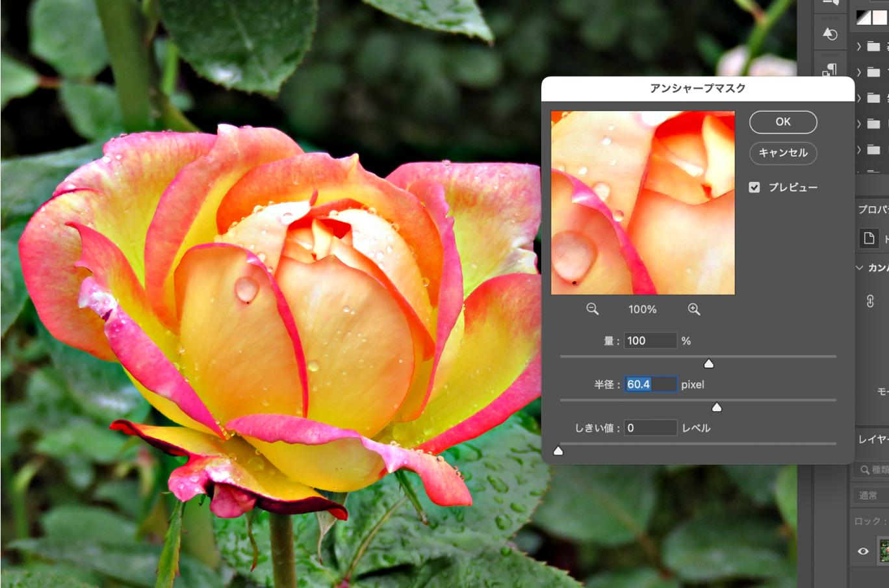Click the 半径 radius slider handle
889x588 pixels.
(717, 407)
